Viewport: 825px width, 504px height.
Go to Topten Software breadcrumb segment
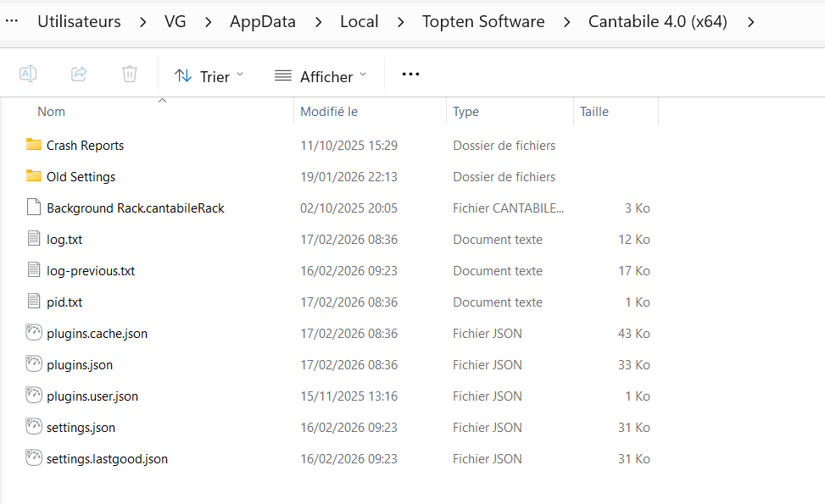point(483,22)
